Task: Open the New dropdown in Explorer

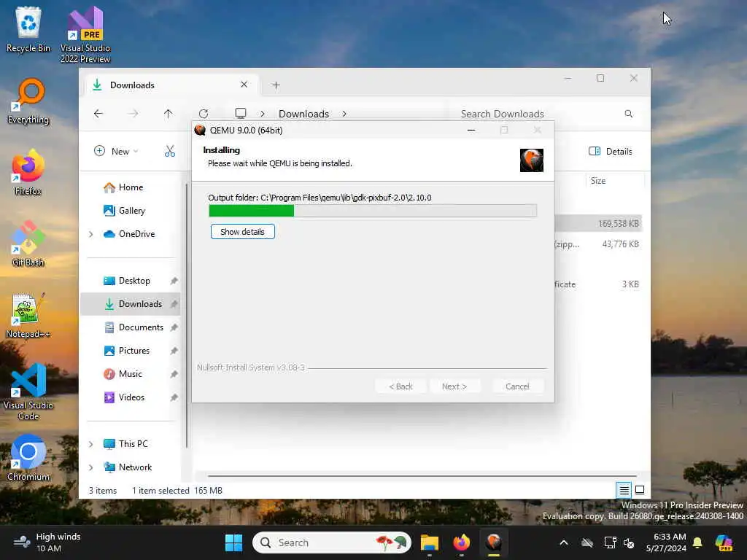Action: 116,152
